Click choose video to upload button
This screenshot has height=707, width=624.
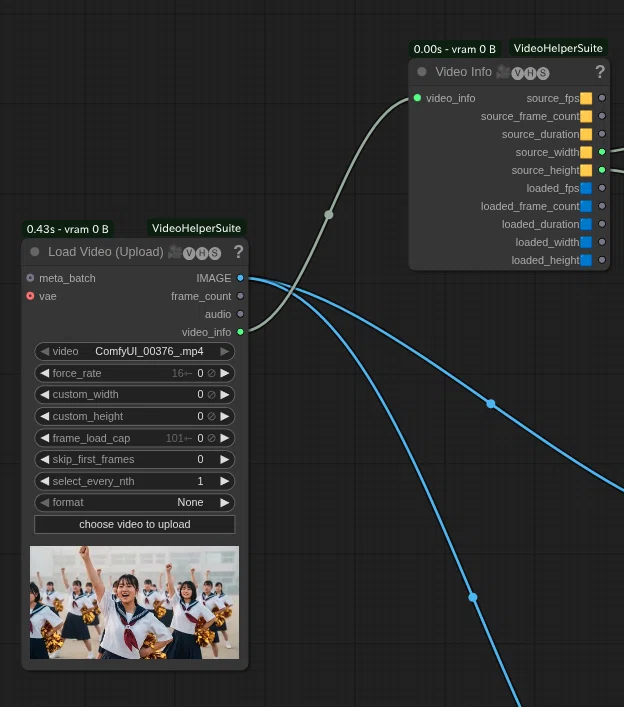(x=134, y=524)
